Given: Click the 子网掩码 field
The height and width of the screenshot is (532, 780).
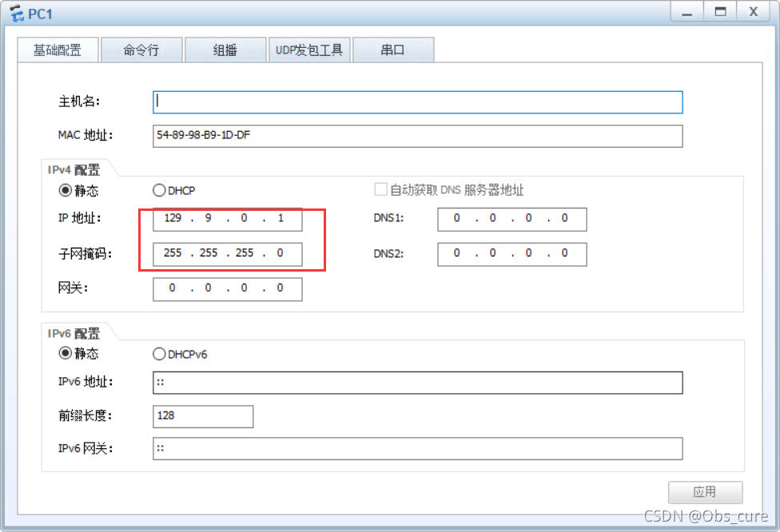Looking at the screenshot, I should click(227, 254).
